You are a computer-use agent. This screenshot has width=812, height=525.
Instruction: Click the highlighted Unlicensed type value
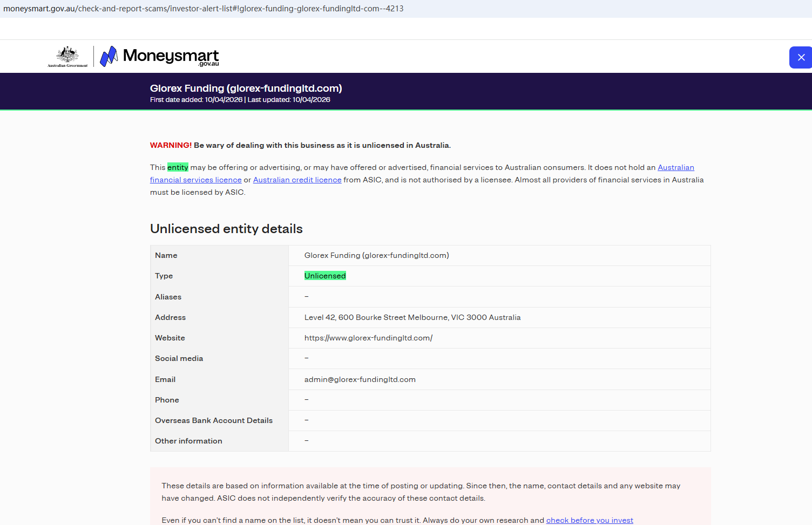coord(325,276)
